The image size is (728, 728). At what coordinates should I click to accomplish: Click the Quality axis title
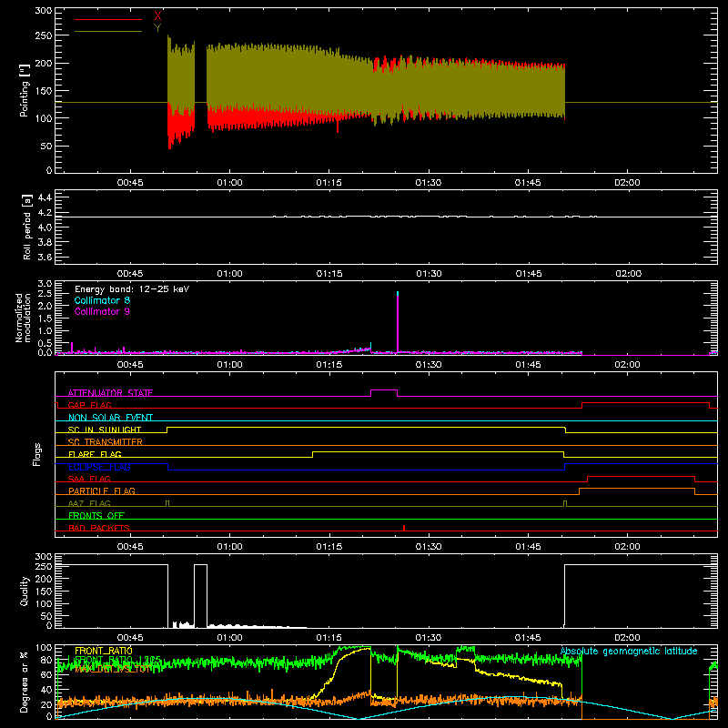click(x=25, y=591)
